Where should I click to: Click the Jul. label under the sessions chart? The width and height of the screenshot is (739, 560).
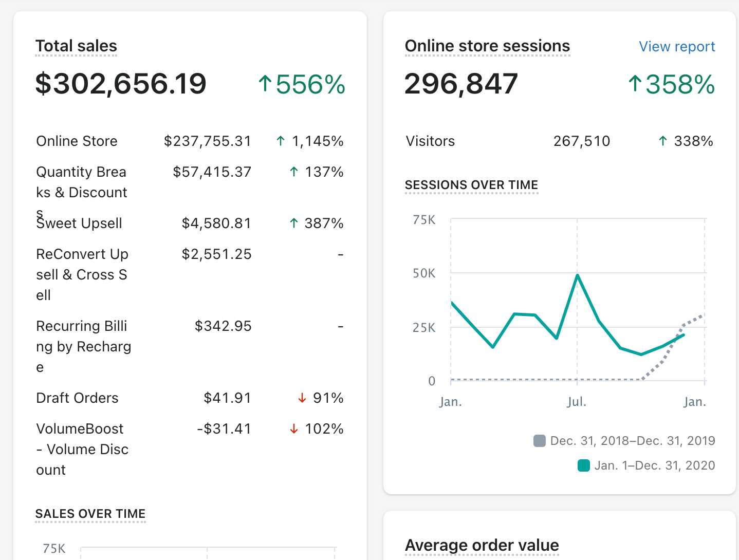point(577,402)
